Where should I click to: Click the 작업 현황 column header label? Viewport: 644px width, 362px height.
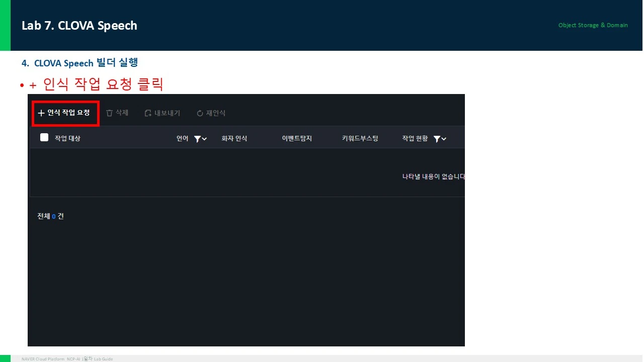click(x=415, y=138)
